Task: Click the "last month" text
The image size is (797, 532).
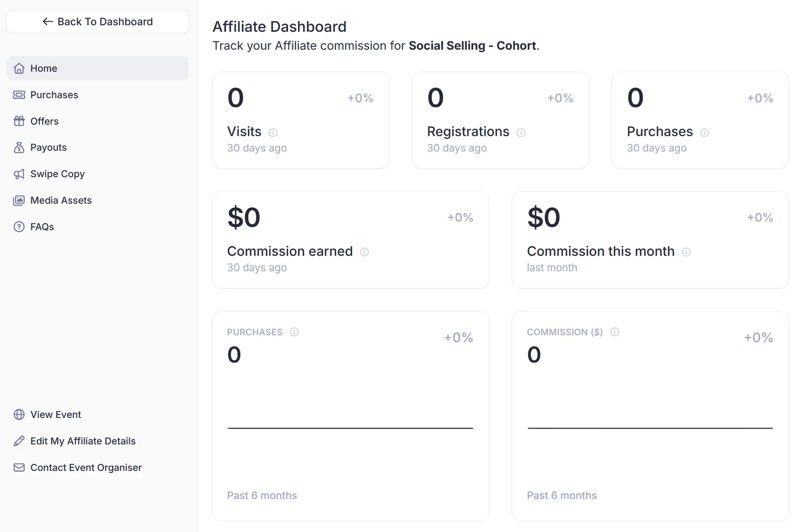Action: click(552, 268)
